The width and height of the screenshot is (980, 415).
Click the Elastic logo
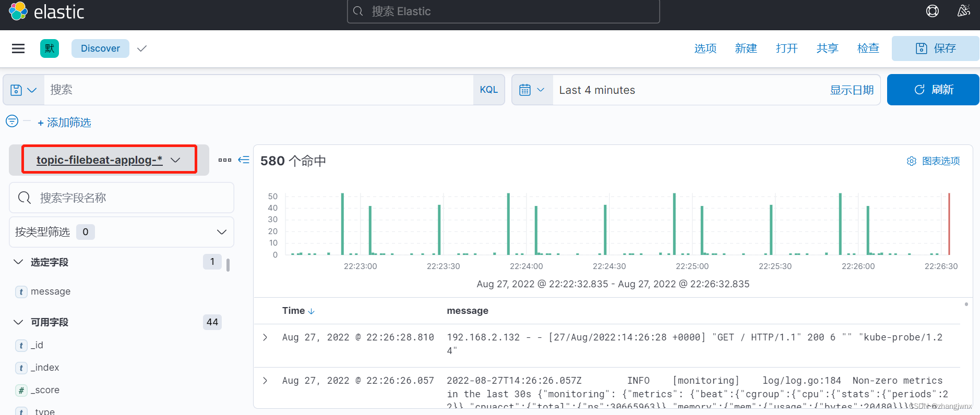(46, 11)
